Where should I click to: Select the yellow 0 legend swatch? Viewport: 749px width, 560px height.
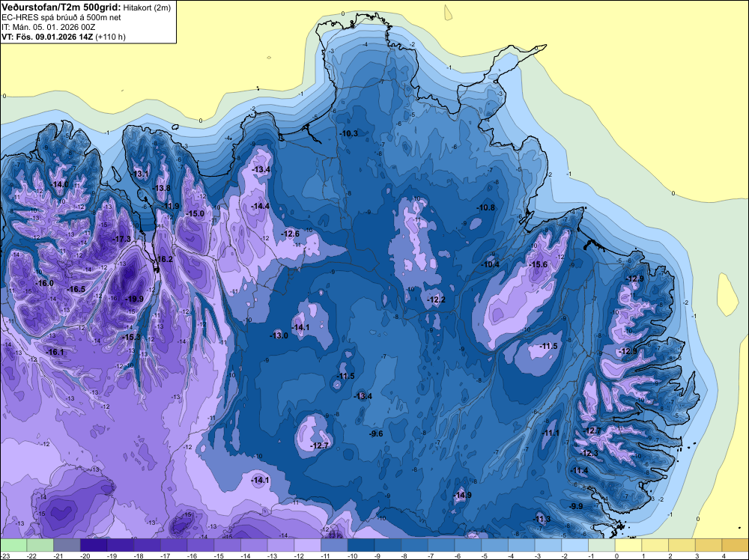point(628,545)
